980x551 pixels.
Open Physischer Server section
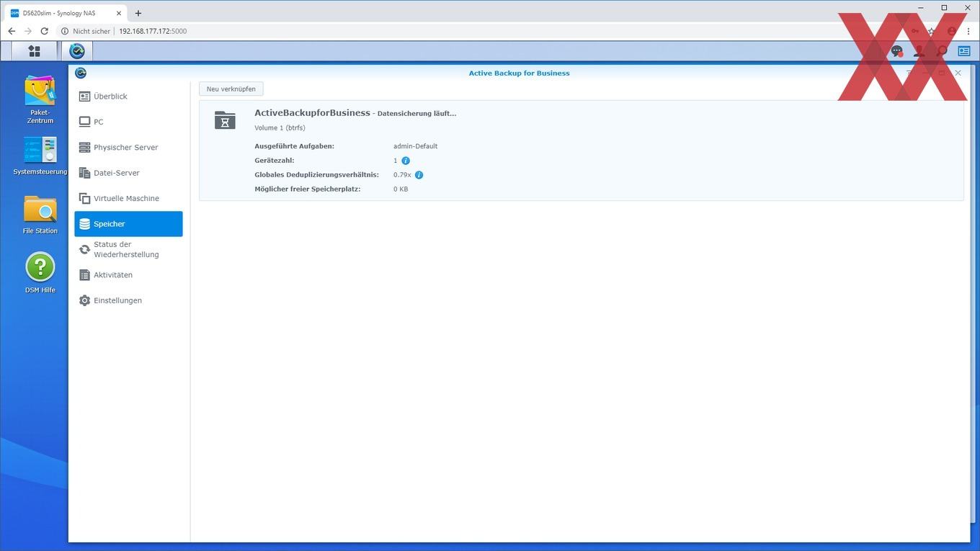128,148
